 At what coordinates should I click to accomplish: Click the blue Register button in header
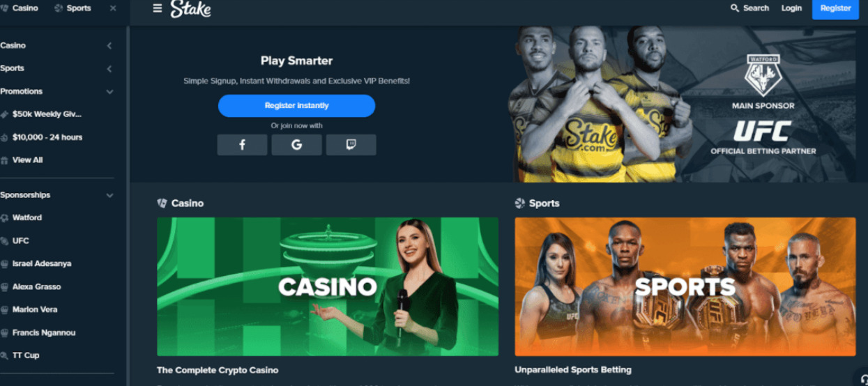point(835,8)
